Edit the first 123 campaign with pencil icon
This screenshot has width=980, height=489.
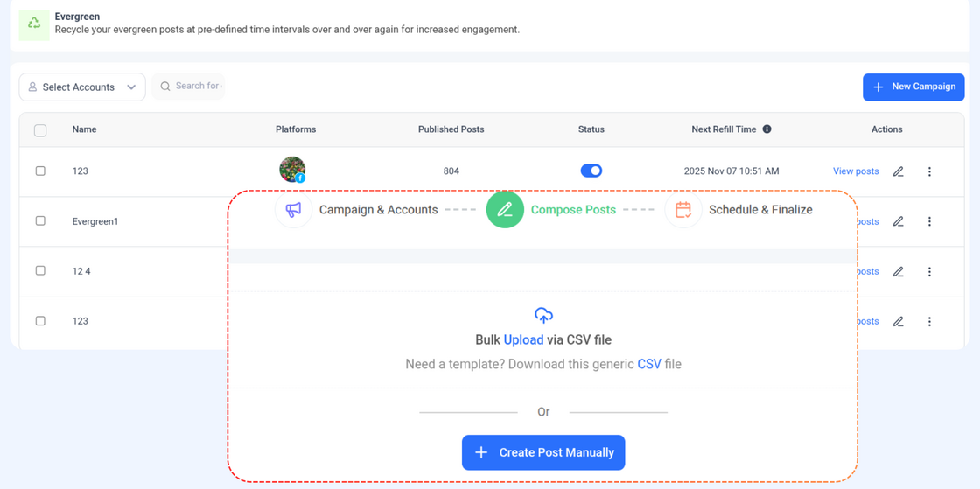(x=898, y=171)
